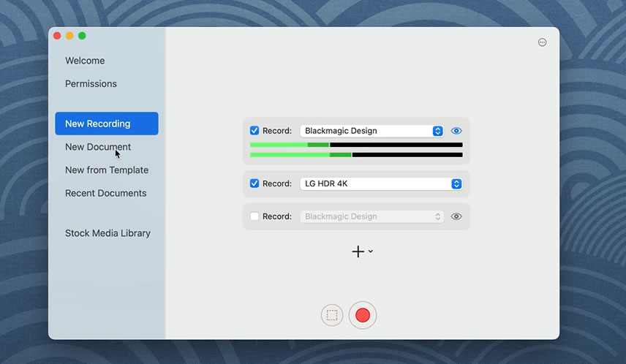This screenshot has height=364, width=626.
Task: Open the ellipsis more options menu
Action: [x=542, y=42]
